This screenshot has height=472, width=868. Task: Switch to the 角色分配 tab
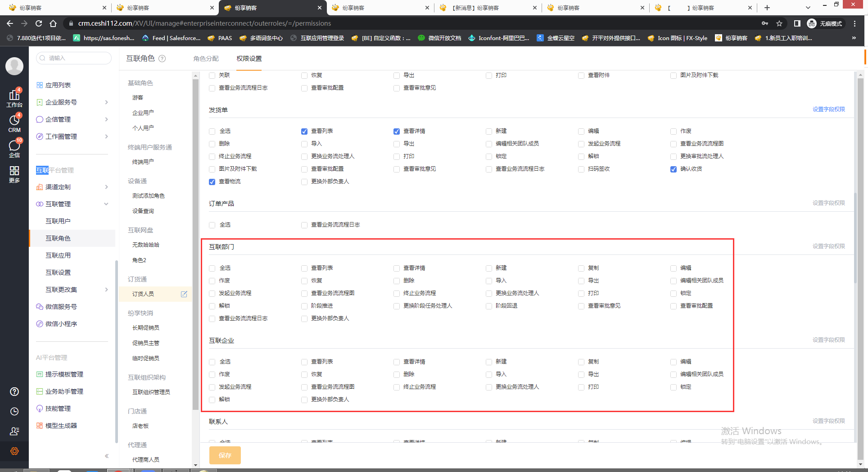point(206,58)
